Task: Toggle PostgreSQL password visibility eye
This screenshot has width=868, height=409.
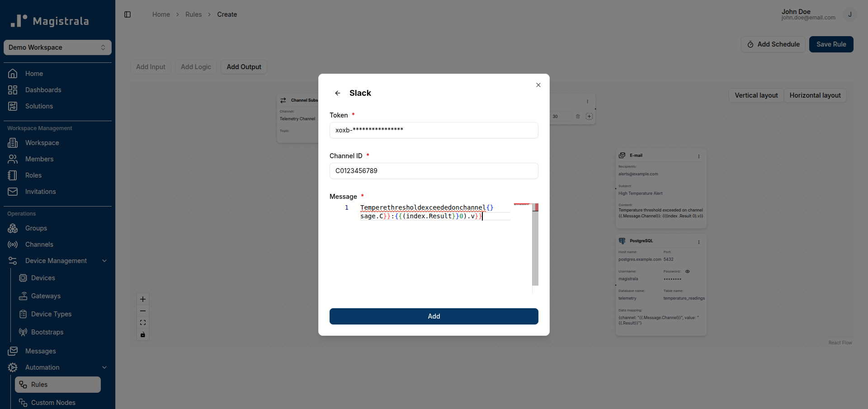Action: point(687,272)
